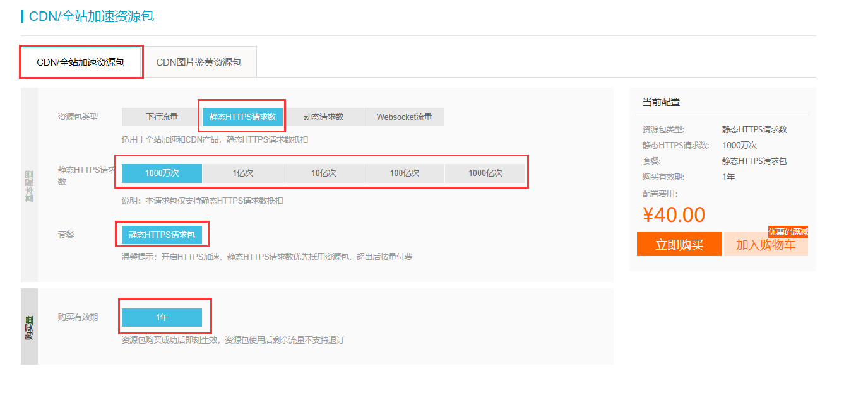This screenshot has height=398, width=868.
Task: Click the 优惠码满减 promo badge
Action: click(788, 231)
